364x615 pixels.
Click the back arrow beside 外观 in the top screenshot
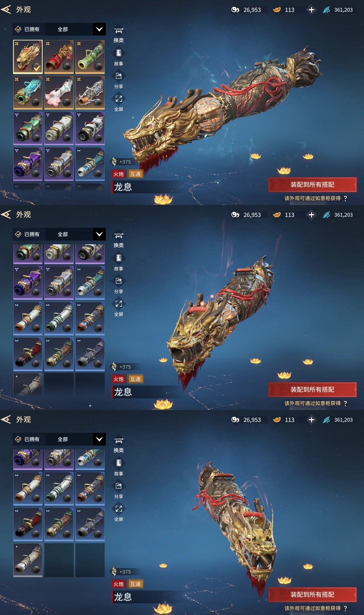pos(6,10)
